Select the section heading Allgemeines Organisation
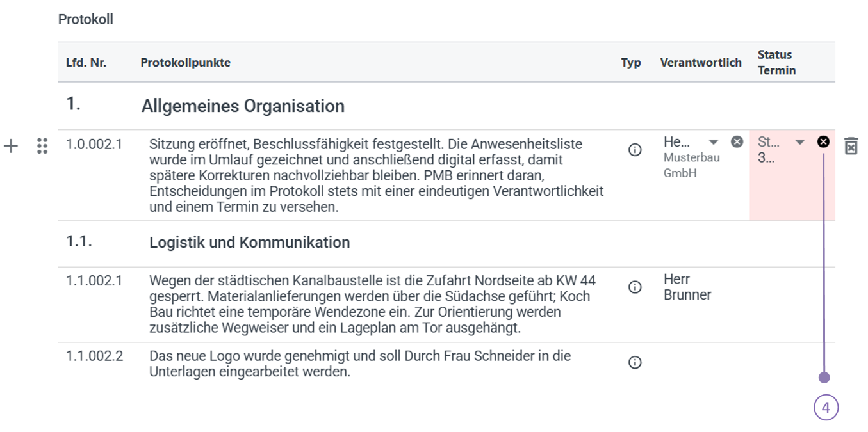 tap(243, 106)
